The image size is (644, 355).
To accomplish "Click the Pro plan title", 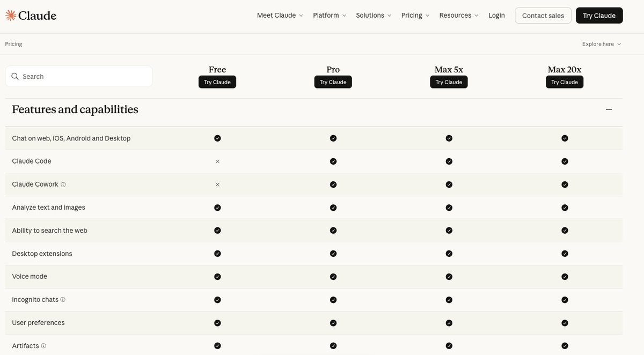I will pyautogui.click(x=333, y=70).
